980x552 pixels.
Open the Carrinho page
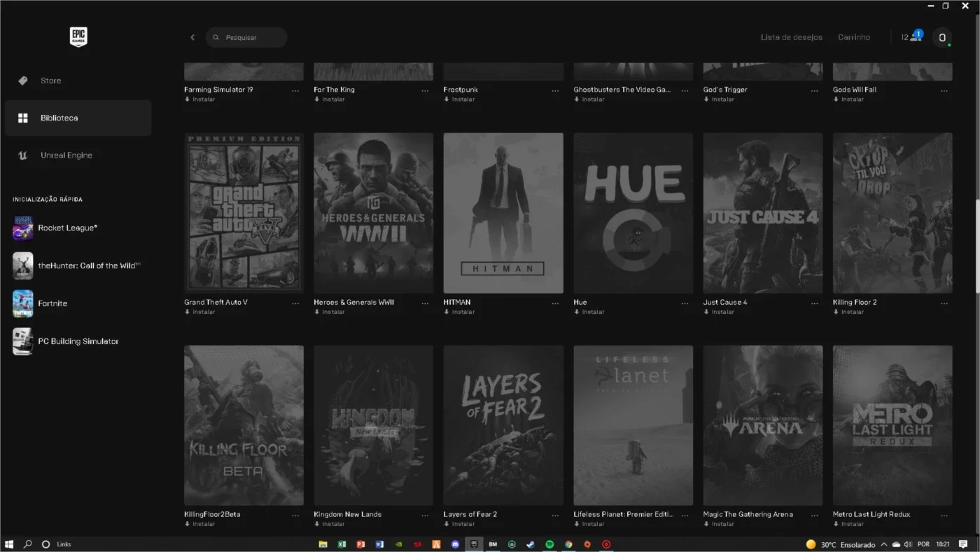[854, 37]
